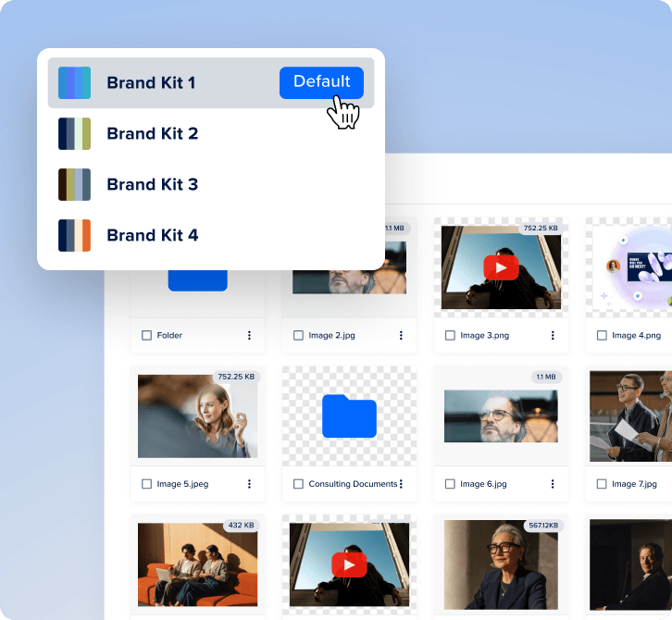
Task: Open Image 6.jpg man with glasses thumbnail
Action: pyautogui.click(x=501, y=416)
